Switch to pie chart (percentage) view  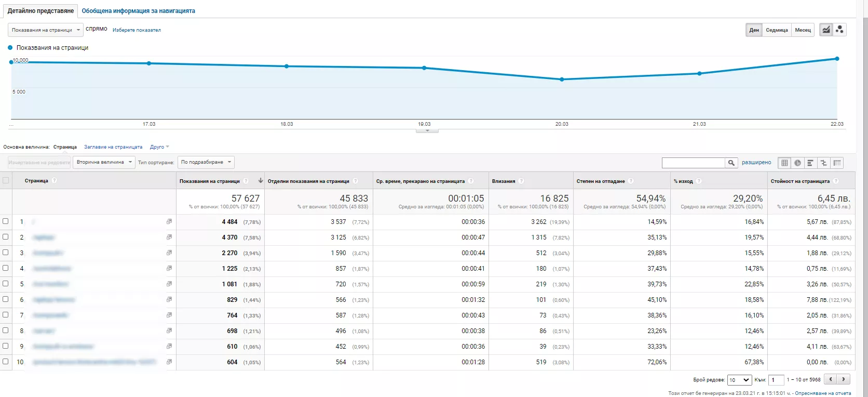[797, 163]
